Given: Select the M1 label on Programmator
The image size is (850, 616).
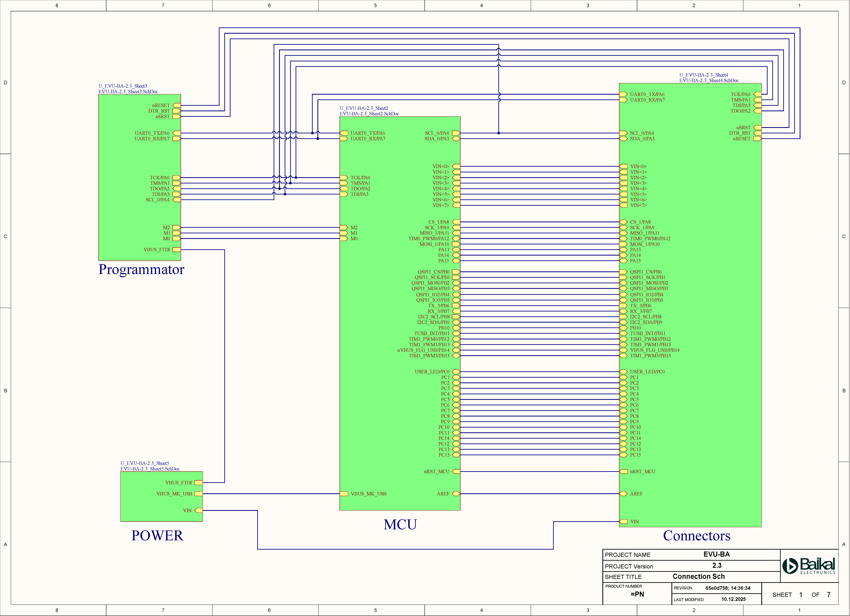Looking at the screenshot, I should tap(167, 233).
